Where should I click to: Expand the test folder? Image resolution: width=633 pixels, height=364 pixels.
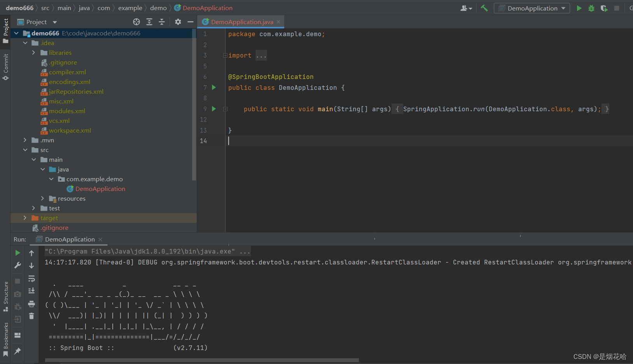pos(34,208)
